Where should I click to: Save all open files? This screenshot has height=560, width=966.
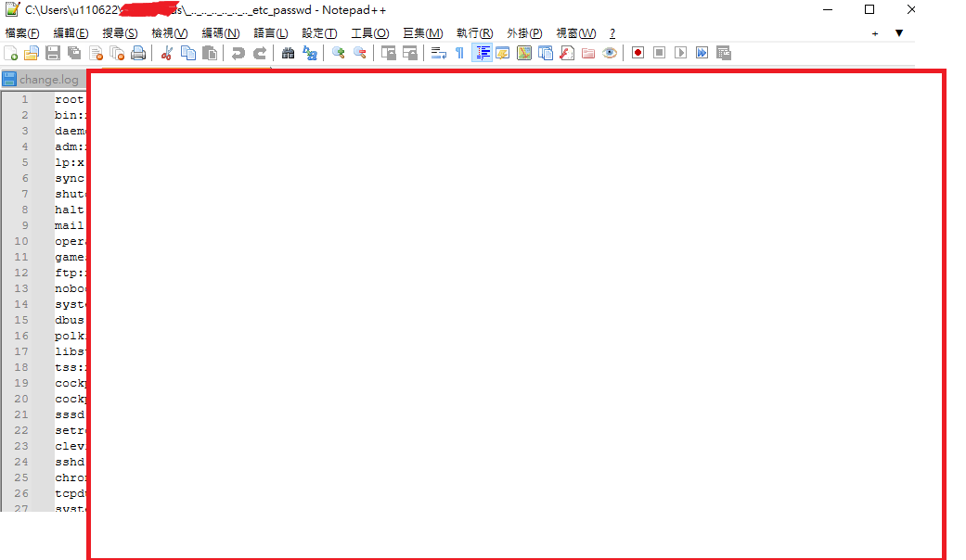(74, 53)
